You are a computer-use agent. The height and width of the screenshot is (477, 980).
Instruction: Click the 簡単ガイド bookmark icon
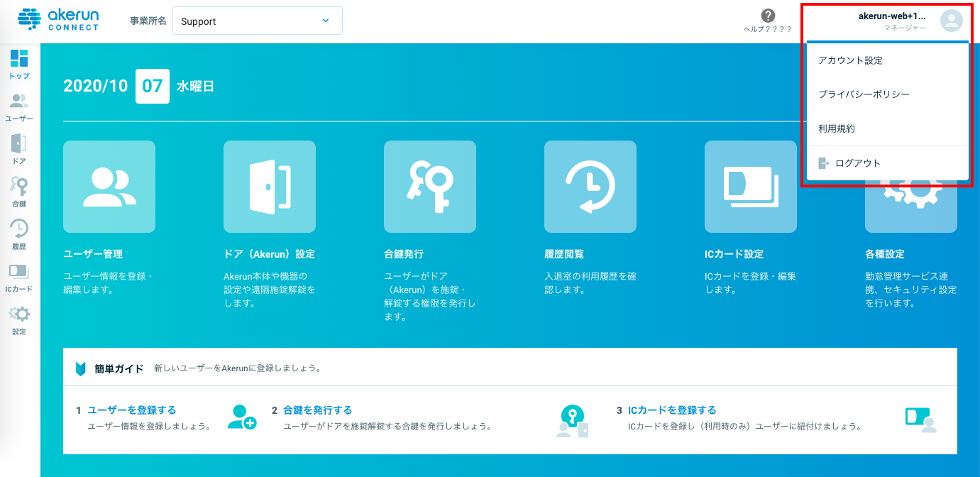pos(81,369)
